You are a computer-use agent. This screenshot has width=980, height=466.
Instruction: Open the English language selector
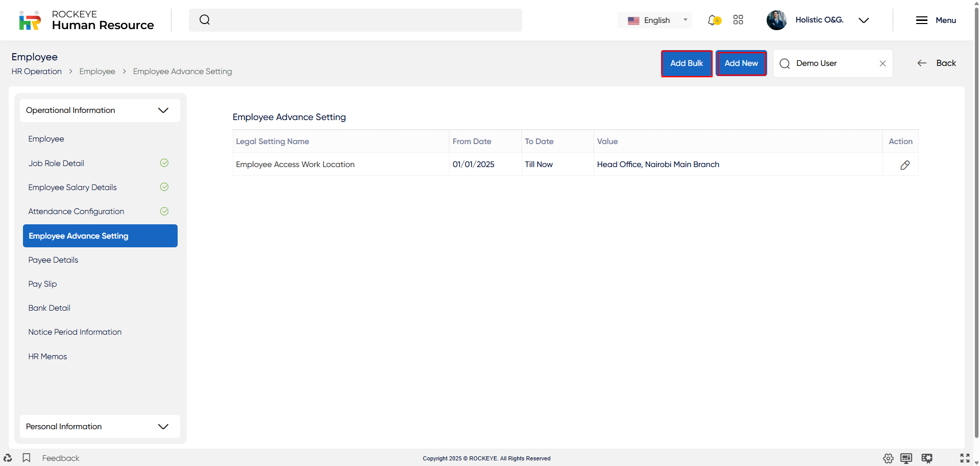655,20
